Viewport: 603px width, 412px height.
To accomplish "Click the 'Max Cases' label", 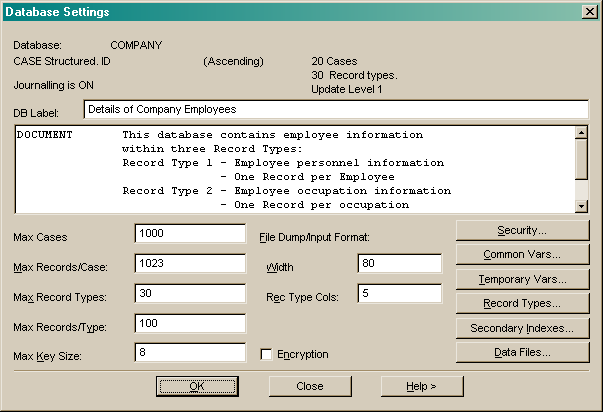I will coord(40,237).
